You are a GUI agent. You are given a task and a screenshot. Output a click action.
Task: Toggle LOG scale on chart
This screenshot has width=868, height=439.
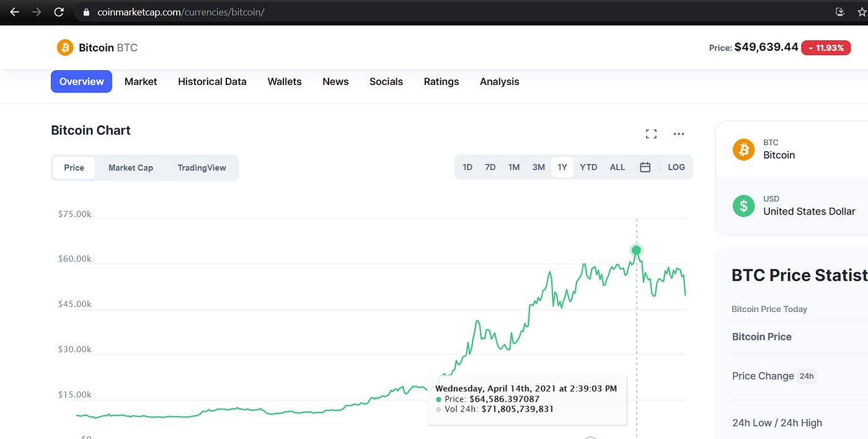[676, 167]
